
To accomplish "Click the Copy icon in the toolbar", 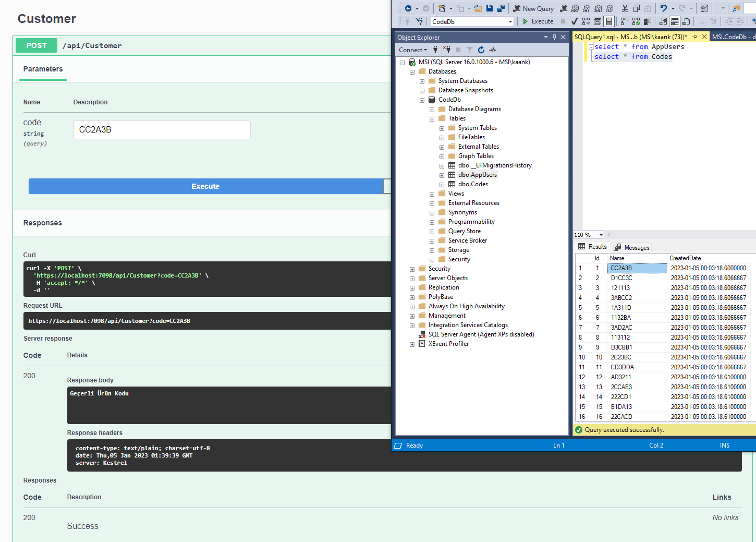I will (x=637, y=8).
